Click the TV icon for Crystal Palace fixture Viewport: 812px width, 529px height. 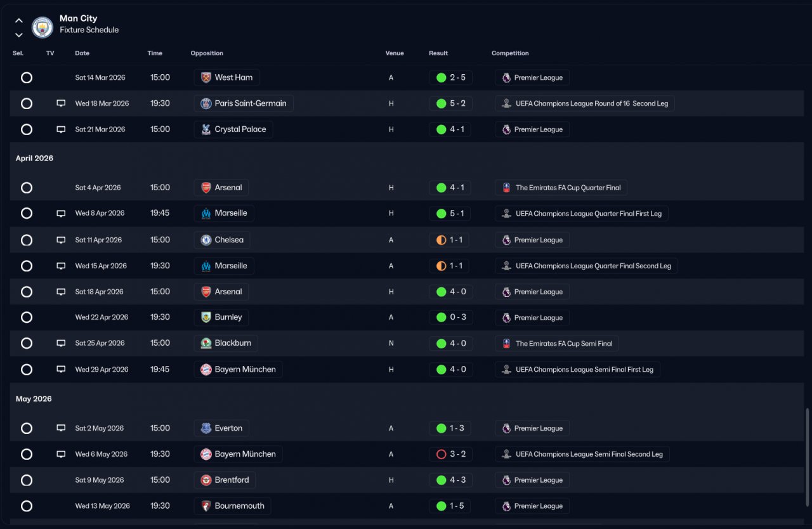pyautogui.click(x=61, y=129)
